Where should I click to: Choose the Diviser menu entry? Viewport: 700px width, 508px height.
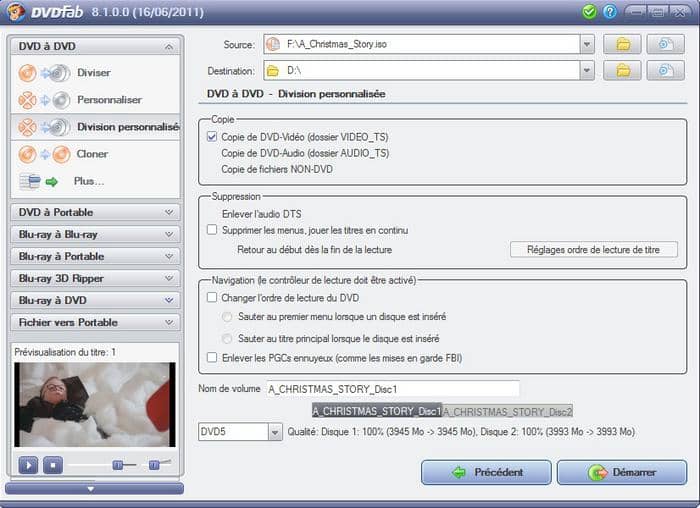tap(94, 73)
